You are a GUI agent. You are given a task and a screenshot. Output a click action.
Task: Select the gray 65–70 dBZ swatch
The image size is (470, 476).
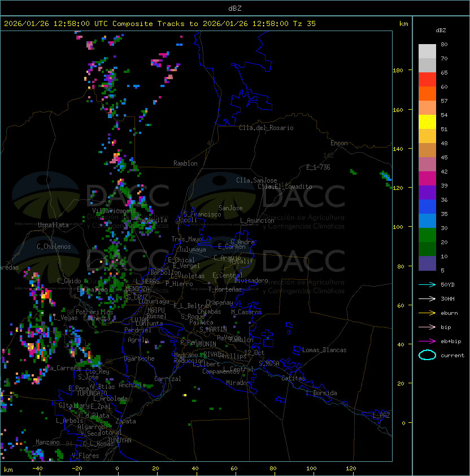coord(427,65)
